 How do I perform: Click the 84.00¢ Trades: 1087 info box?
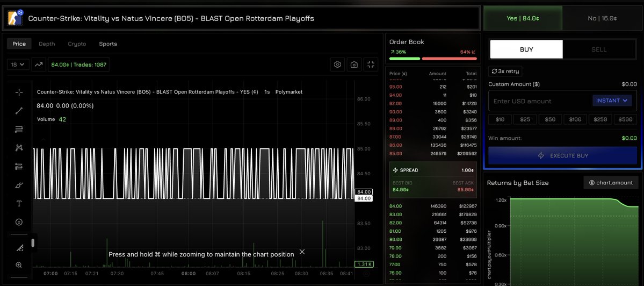(78, 65)
